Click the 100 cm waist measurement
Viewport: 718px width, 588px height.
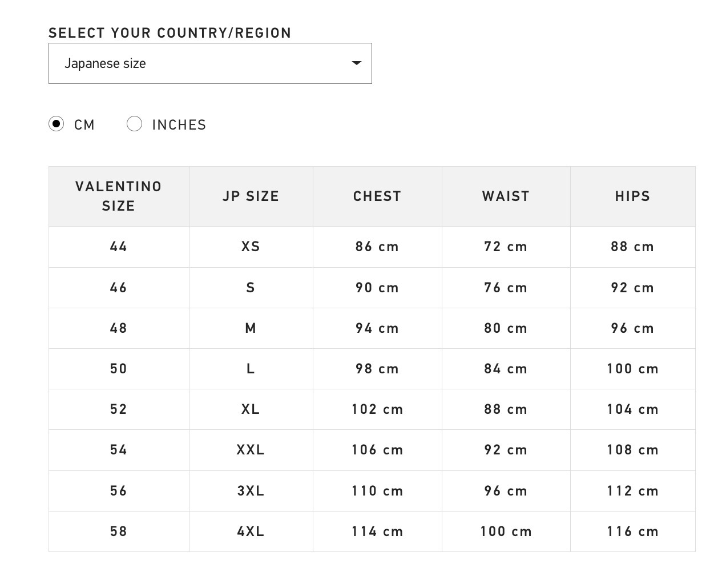(506, 531)
